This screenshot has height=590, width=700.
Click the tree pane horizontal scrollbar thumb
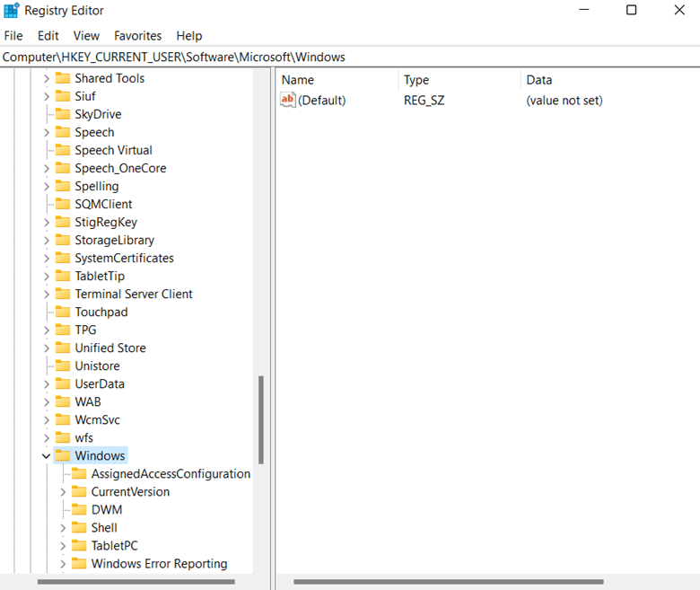[136, 582]
